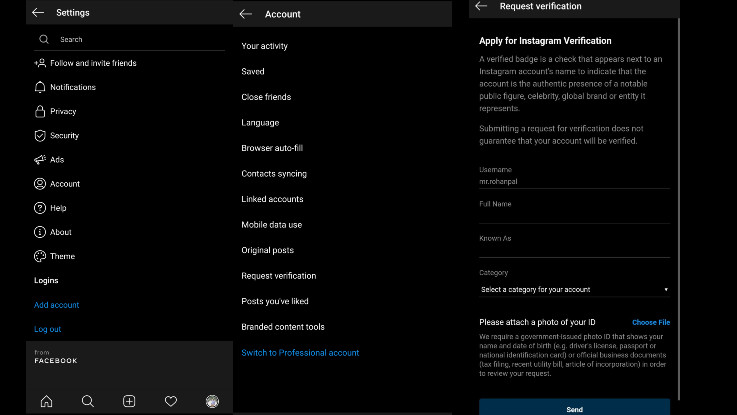Open profile avatar in bottom bar

[x=212, y=401]
